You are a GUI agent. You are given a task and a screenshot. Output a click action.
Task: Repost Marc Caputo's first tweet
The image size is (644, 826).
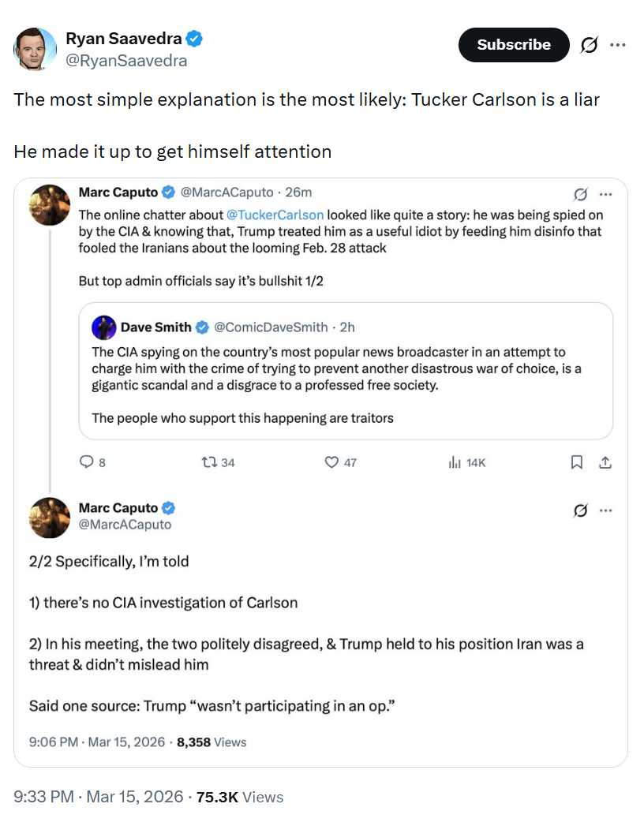(x=210, y=462)
